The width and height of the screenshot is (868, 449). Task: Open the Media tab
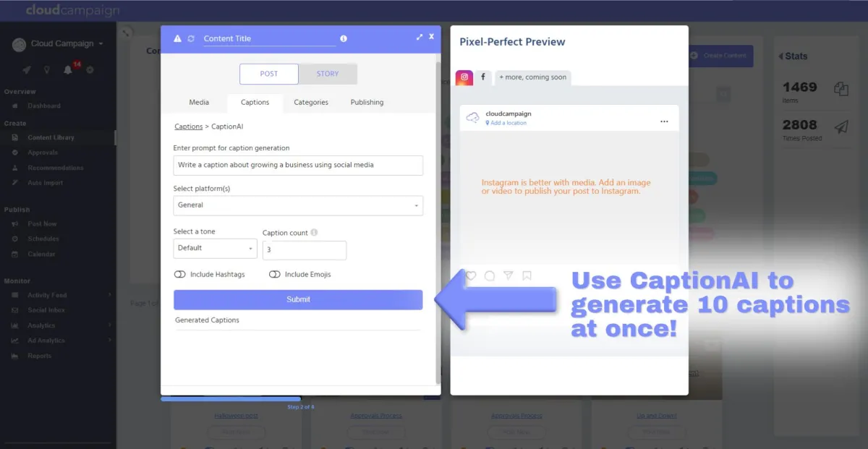[x=199, y=103]
